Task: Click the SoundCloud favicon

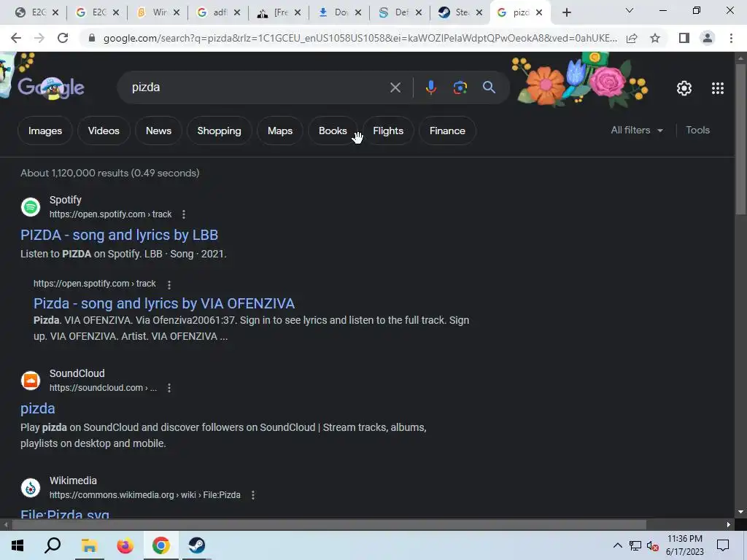Action: click(x=31, y=381)
